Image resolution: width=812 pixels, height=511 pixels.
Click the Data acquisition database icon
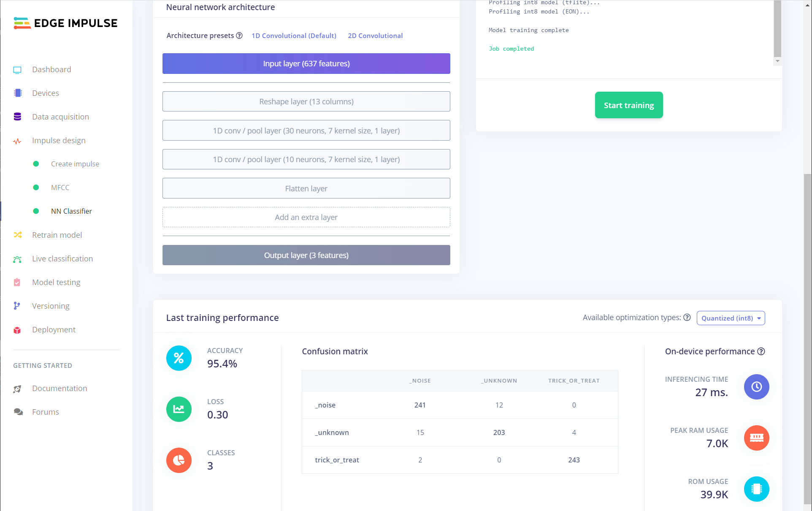tap(17, 117)
